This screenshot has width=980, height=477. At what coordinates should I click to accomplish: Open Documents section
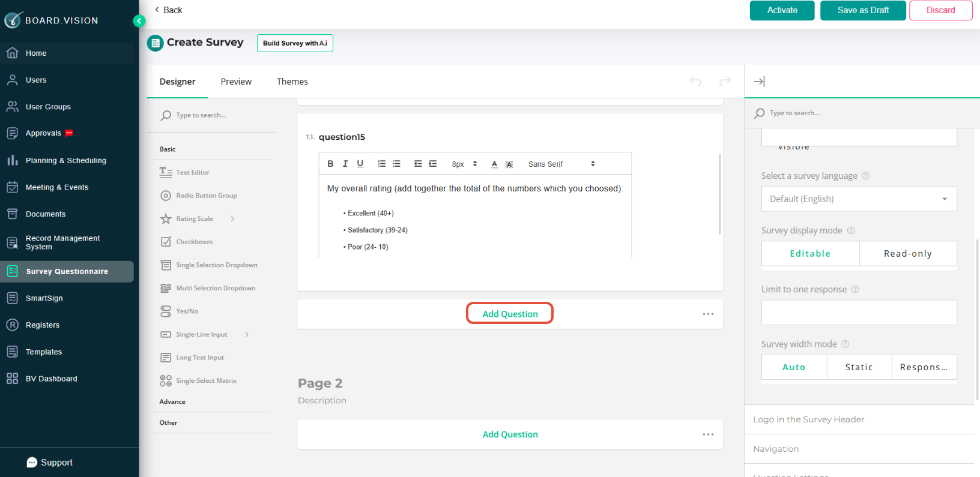(x=67, y=214)
